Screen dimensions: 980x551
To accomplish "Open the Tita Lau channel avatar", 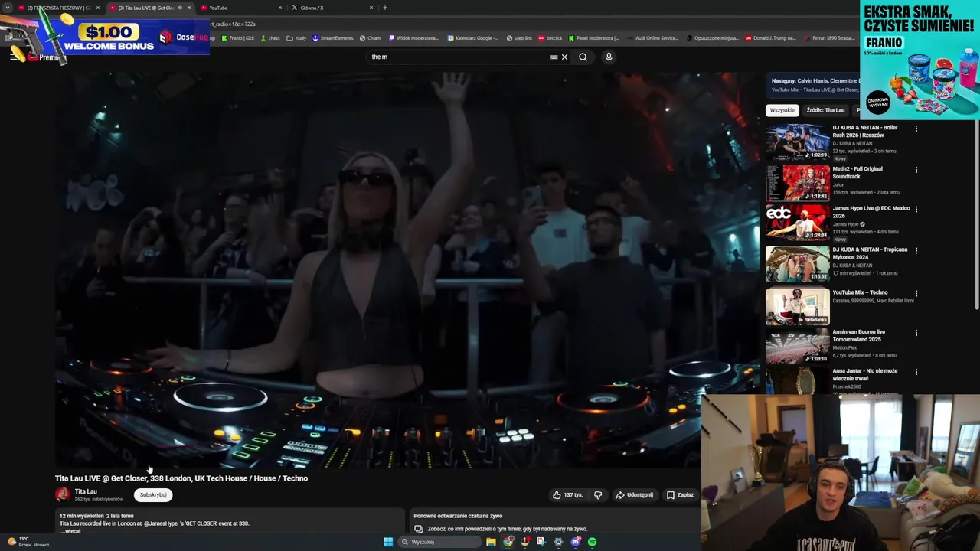I will click(63, 494).
